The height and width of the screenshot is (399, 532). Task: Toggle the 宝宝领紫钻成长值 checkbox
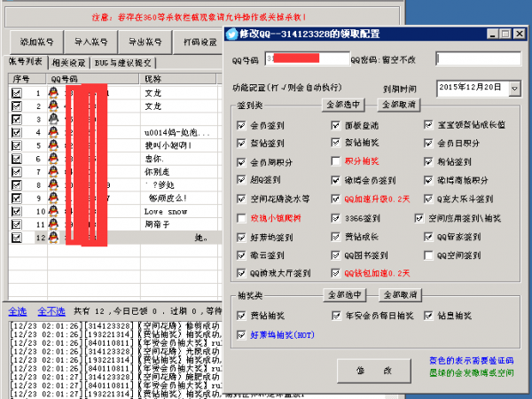tap(428, 124)
